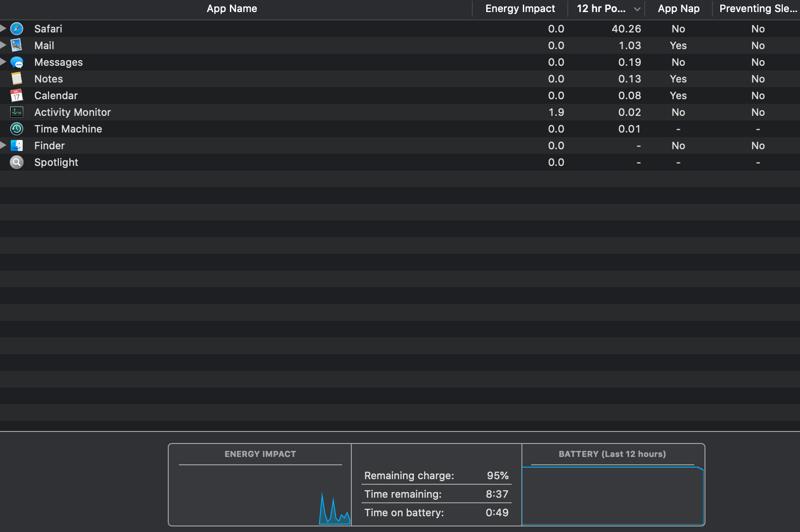Expand the Mail process row
Image resolution: width=800 pixels, height=532 pixels.
(x=3, y=45)
